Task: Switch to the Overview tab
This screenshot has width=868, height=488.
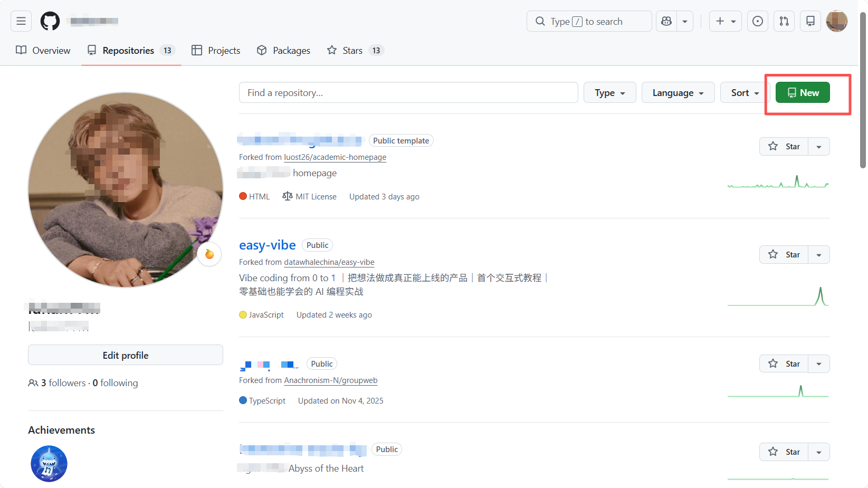Action: (x=43, y=51)
